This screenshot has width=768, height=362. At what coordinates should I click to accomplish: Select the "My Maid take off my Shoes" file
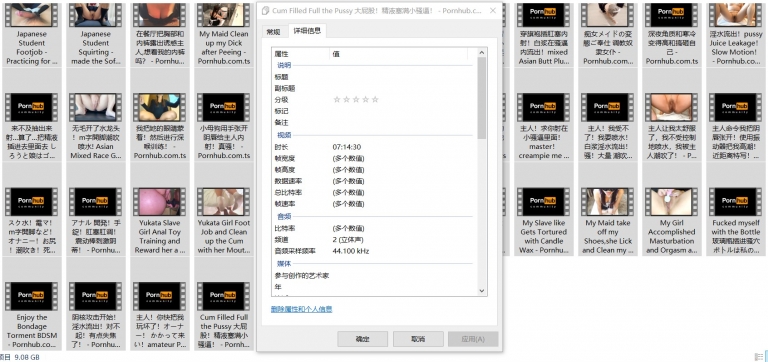607,220
